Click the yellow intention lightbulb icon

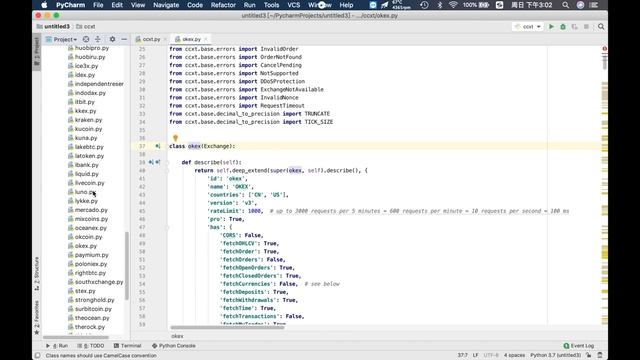point(176,138)
